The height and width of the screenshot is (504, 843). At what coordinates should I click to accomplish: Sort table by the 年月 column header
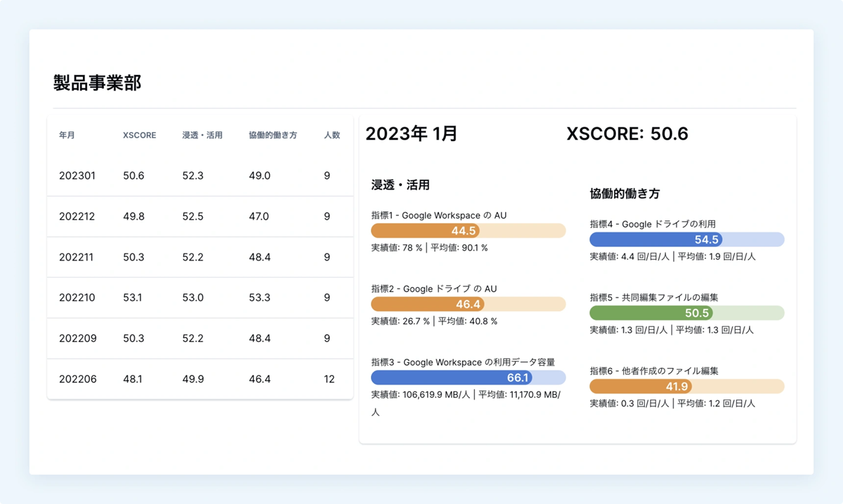(x=67, y=135)
